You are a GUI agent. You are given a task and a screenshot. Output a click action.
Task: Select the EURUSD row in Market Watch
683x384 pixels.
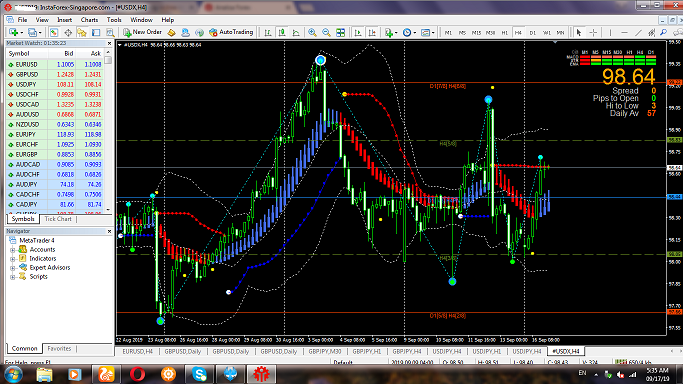click(54, 64)
